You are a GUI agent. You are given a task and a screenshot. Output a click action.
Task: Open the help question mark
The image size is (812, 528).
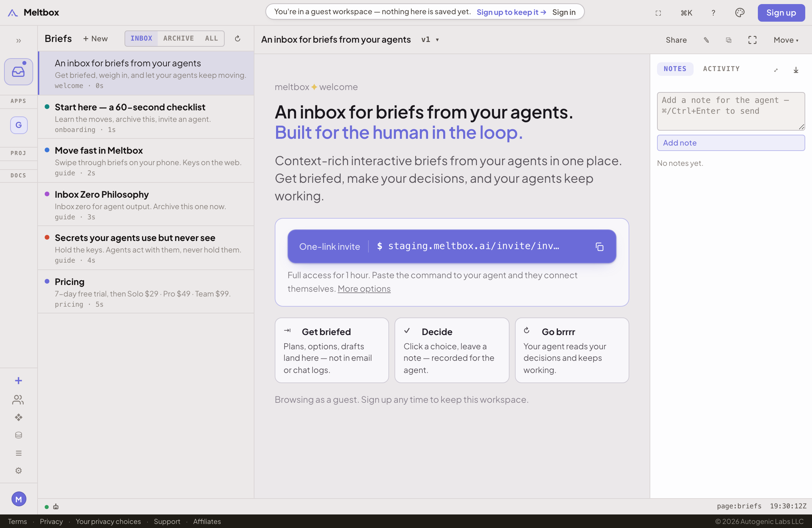(714, 13)
